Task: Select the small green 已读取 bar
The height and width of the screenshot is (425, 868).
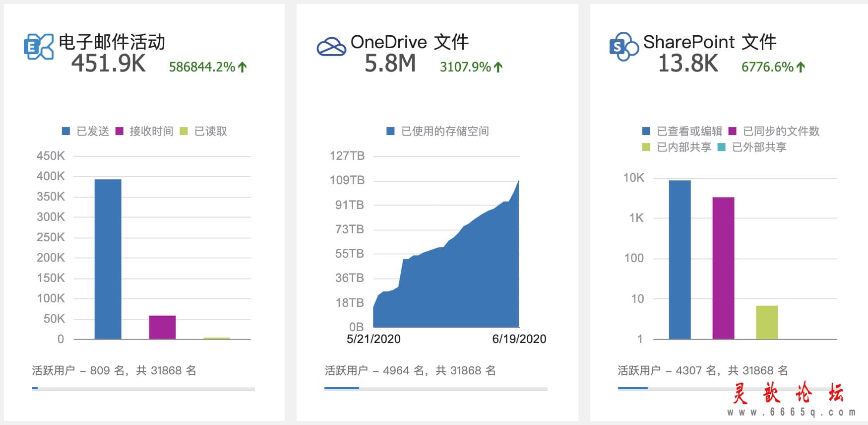Action: click(217, 338)
